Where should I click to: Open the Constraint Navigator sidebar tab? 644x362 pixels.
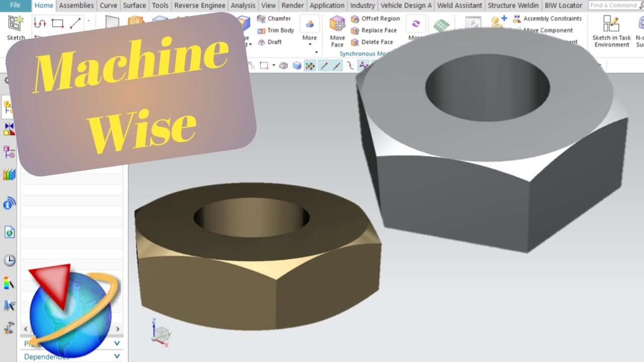[x=9, y=129]
